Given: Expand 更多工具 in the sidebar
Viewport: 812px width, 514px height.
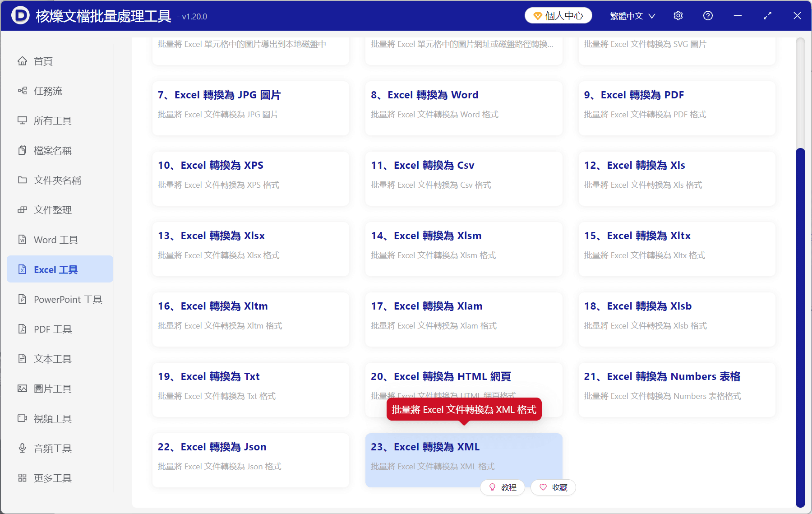Looking at the screenshot, I should [52, 477].
